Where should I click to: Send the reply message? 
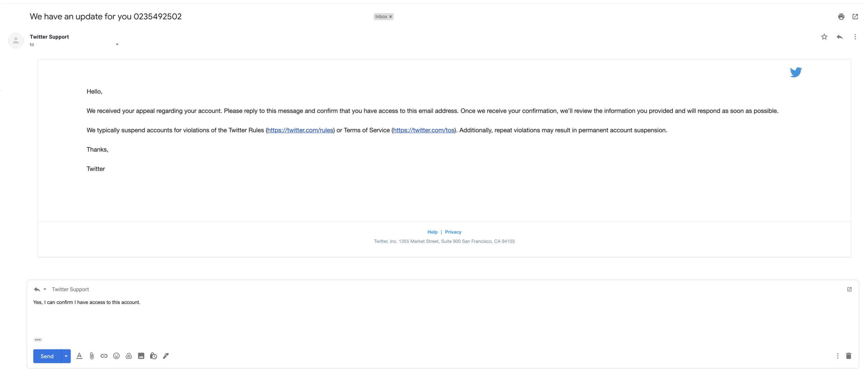[47, 356]
